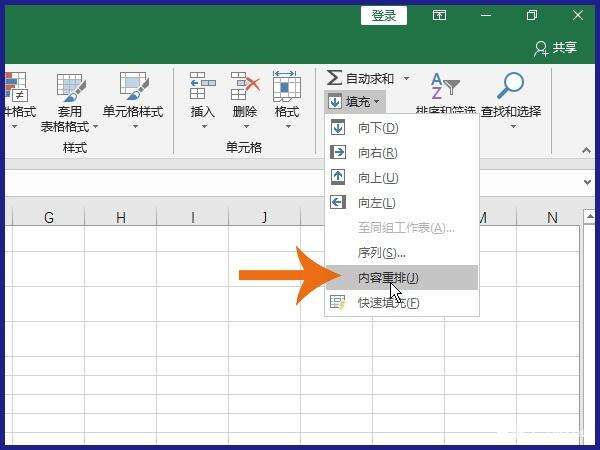Expand the 删除 dropdown arrow
Screen dimensions: 600x450
click(246, 126)
